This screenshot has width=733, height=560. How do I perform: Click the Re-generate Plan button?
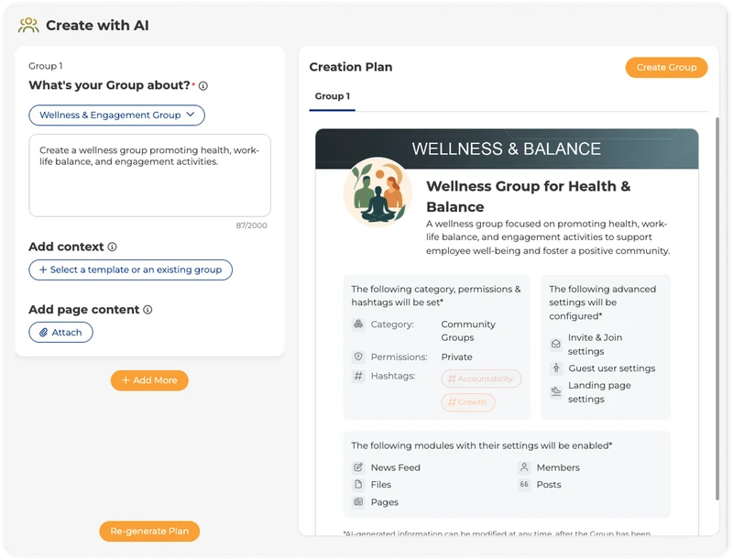[149, 531]
